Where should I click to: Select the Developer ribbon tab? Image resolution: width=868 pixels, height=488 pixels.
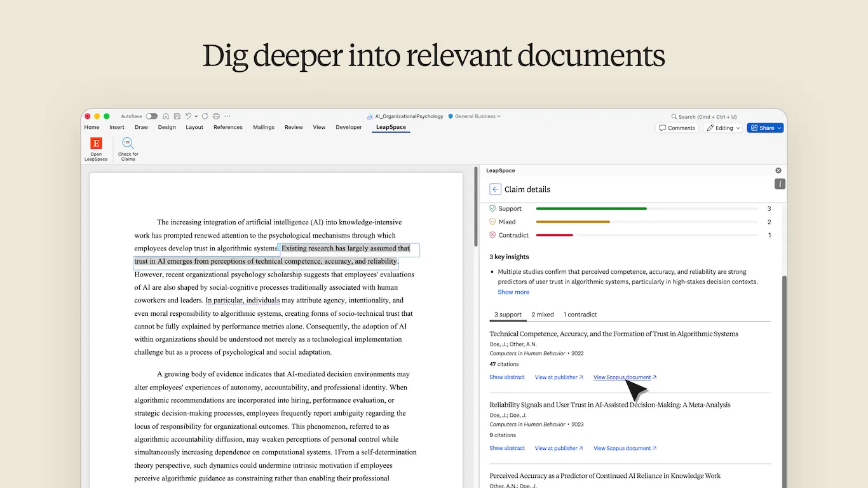point(349,127)
